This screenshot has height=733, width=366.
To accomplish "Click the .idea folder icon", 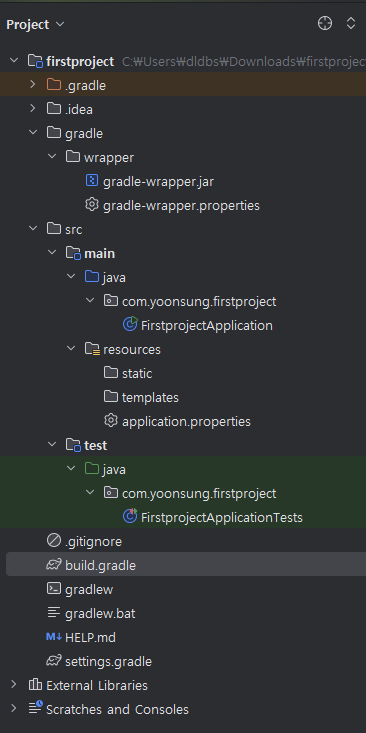I will 54,108.
